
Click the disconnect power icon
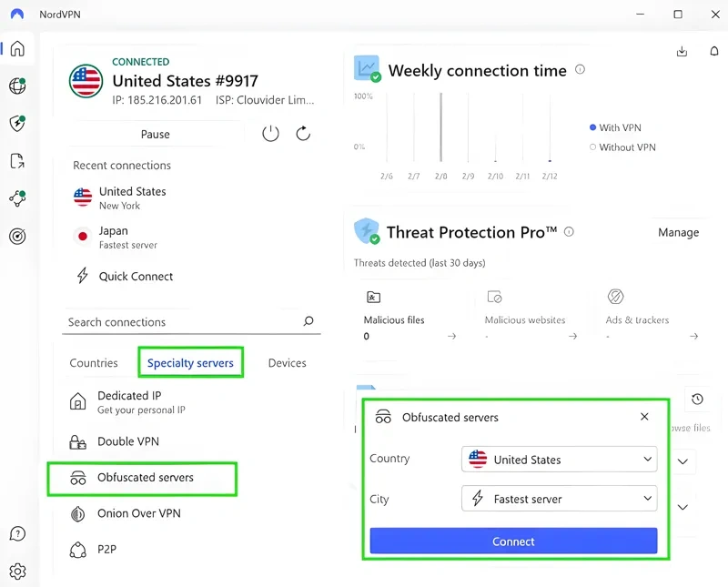270,134
